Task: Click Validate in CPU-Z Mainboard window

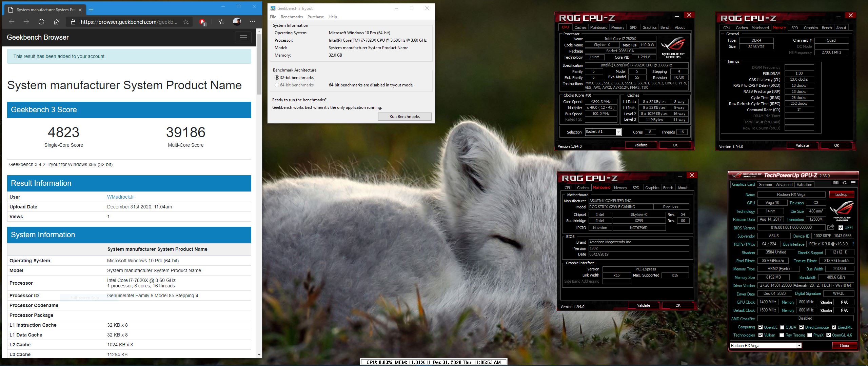Action: (x=644, y=305)
